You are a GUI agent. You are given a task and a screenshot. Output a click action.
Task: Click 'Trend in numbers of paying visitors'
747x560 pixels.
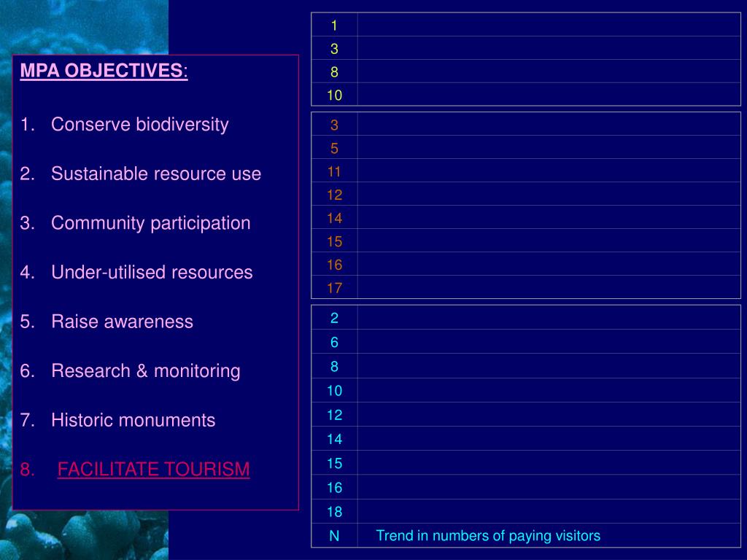pyautogui.click(x=488, y=536)
